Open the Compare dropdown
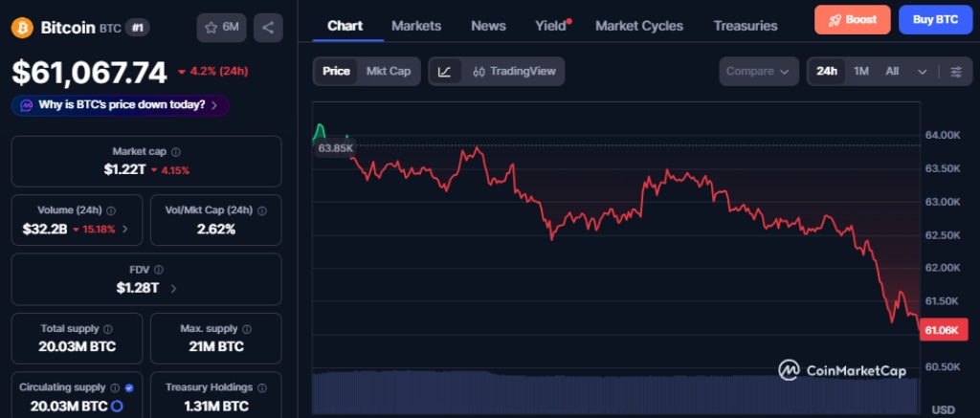 pos(759,71)
